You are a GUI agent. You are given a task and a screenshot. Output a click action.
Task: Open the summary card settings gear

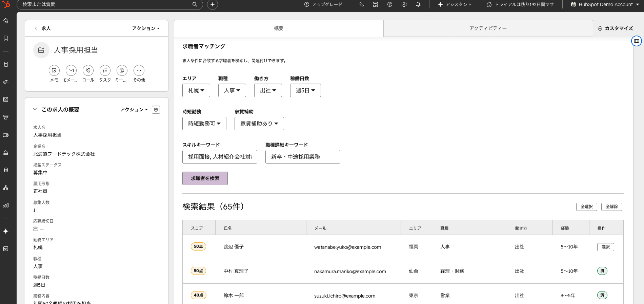pyautogui.click(x=156, y=110)
